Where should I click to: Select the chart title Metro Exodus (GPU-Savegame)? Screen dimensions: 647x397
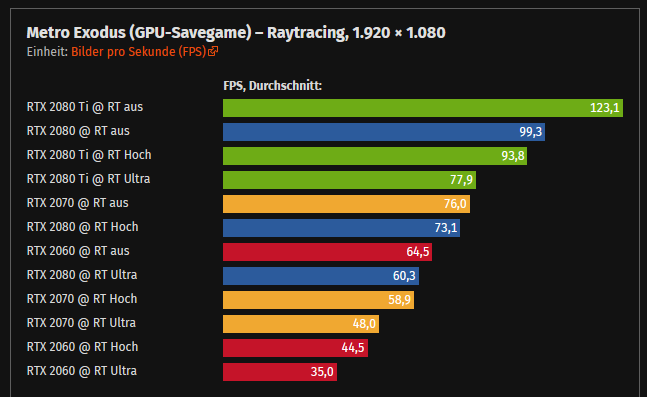coord(139,33)
